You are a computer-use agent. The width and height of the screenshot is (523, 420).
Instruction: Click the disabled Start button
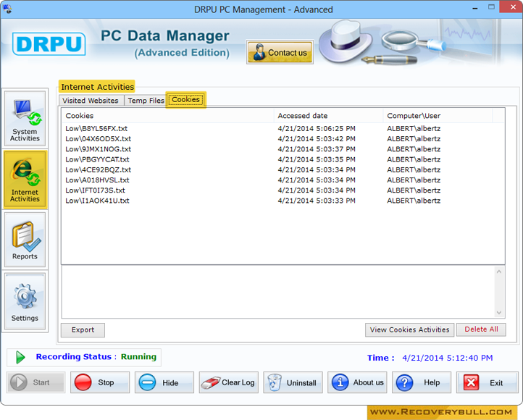35,382
